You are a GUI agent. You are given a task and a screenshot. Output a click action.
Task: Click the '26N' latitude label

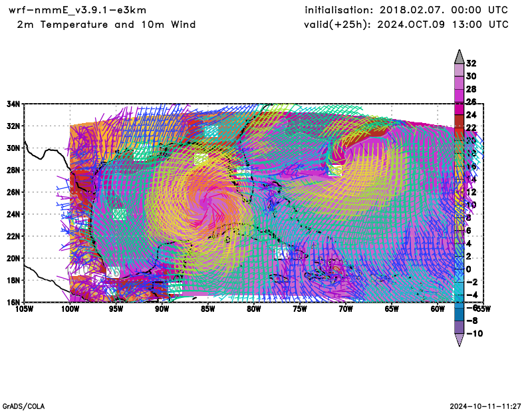(13, 192)
